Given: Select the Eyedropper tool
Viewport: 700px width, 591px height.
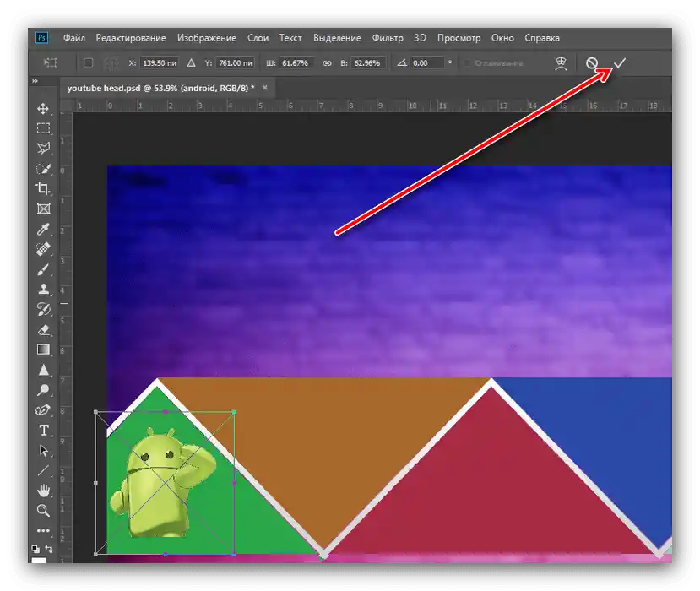Looking at the screenshot, I should (43, 229).
